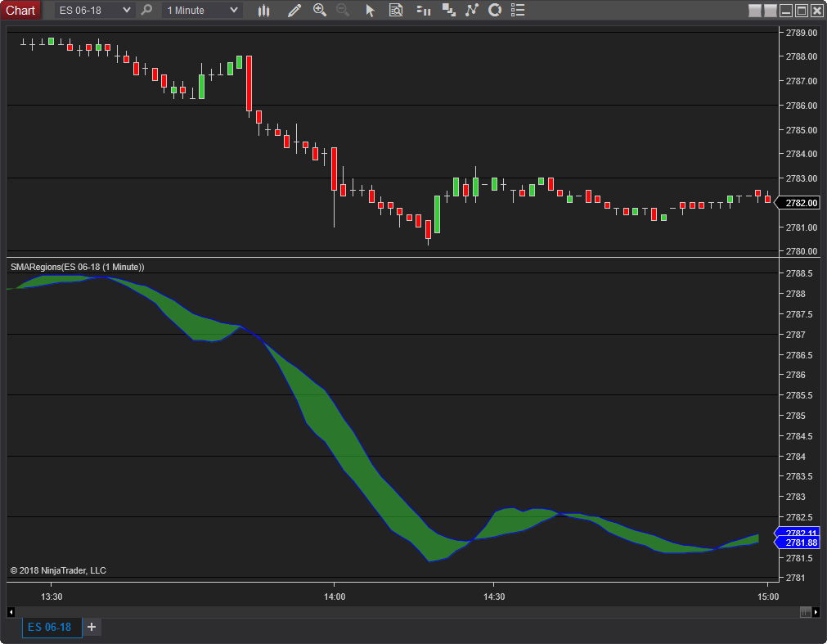Select the drawing tools pencil icon
The height and width of the screenshot is (644, 827).
pyautogui.click(x=294, y=10)
